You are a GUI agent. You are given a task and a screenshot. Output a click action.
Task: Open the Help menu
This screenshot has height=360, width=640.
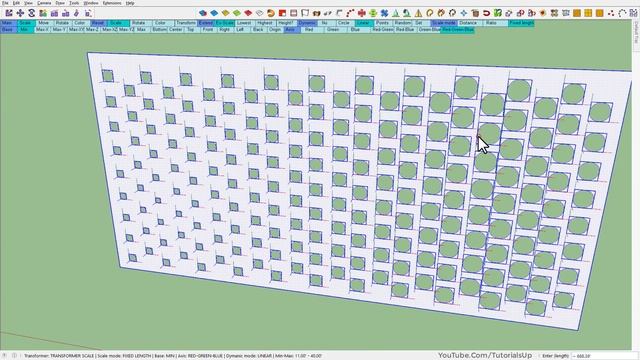point(130,3)
